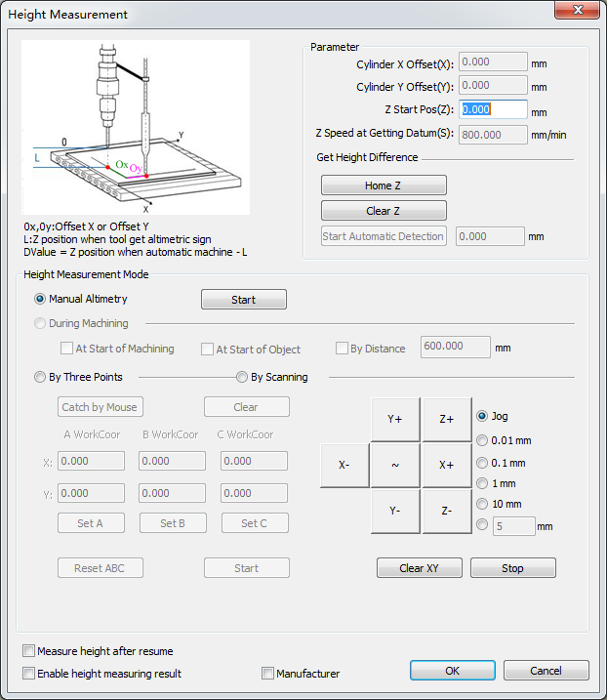The image size is (607, 700).
Task: Start manual altimetry measurement
Action: pyautogui.click(x=244, y=300)
